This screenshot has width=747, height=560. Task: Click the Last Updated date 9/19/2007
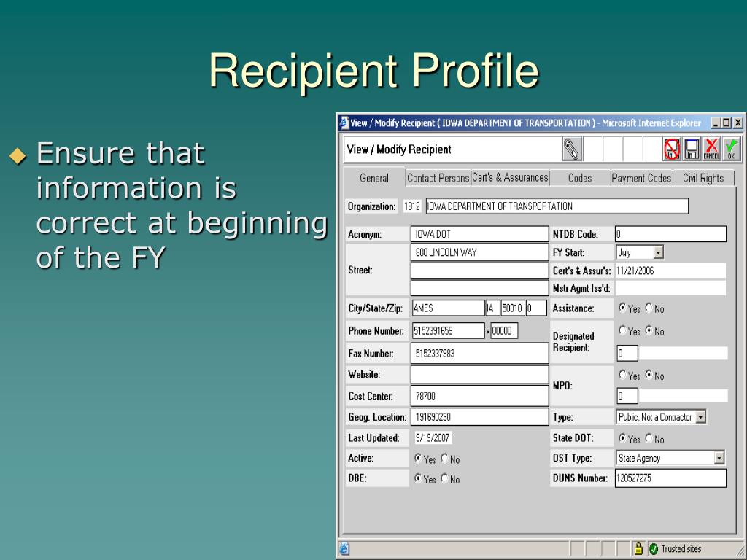point(433,437)
